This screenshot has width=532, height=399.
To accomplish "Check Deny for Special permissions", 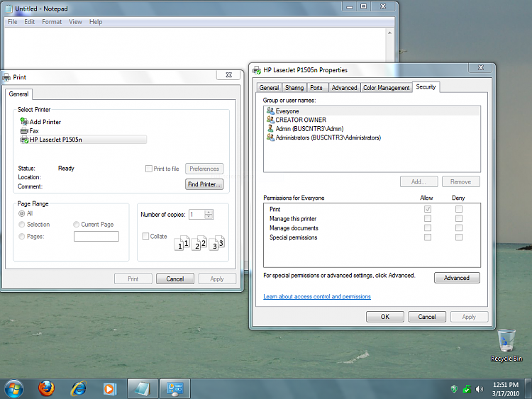I will pyautogui.click(x=459, y=237).
